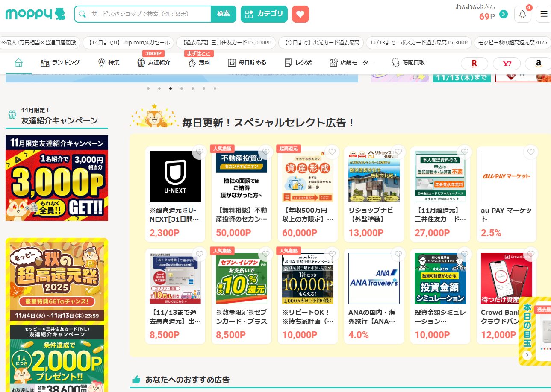Screen dimensions: 551x392
Task: Expand points details arrow beside 69P
Action: tap(504, 14)
